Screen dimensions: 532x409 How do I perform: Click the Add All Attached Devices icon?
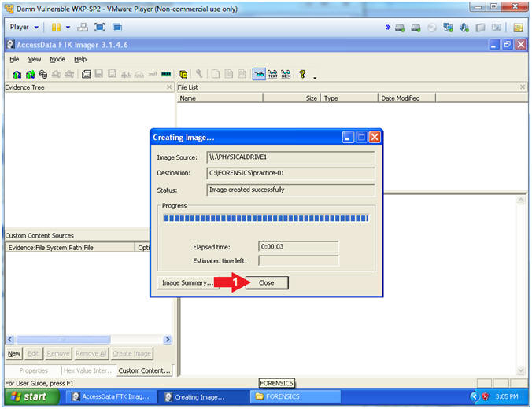(x=30, y=74)
